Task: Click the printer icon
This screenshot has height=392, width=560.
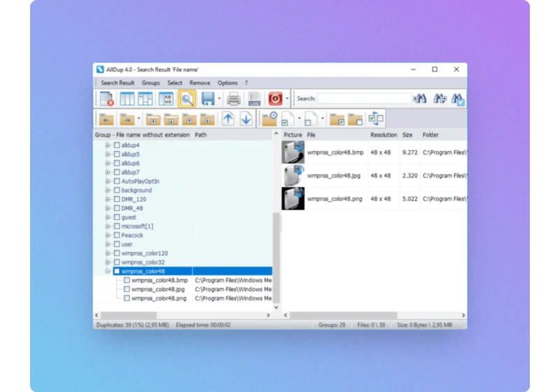Action: 234,99
